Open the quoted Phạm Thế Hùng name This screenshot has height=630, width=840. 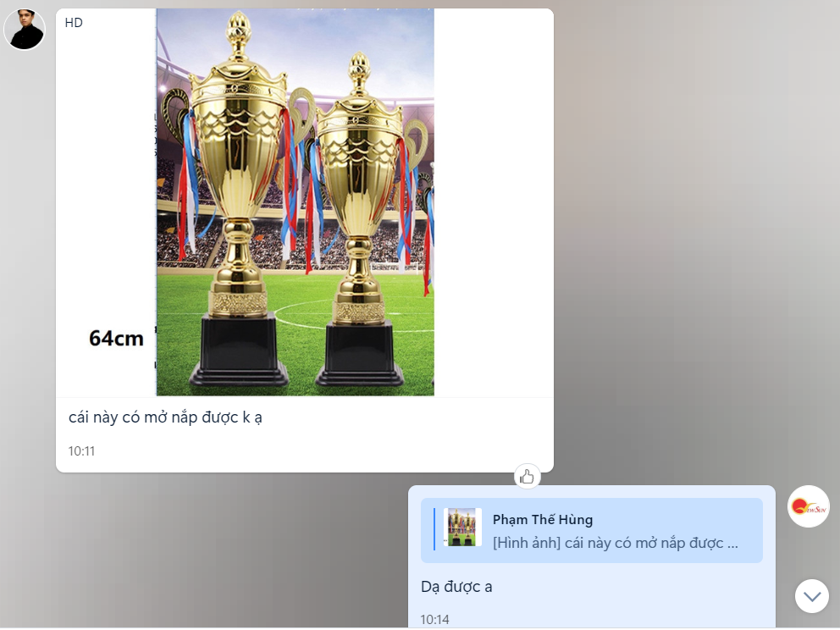(x=543, y=520)
